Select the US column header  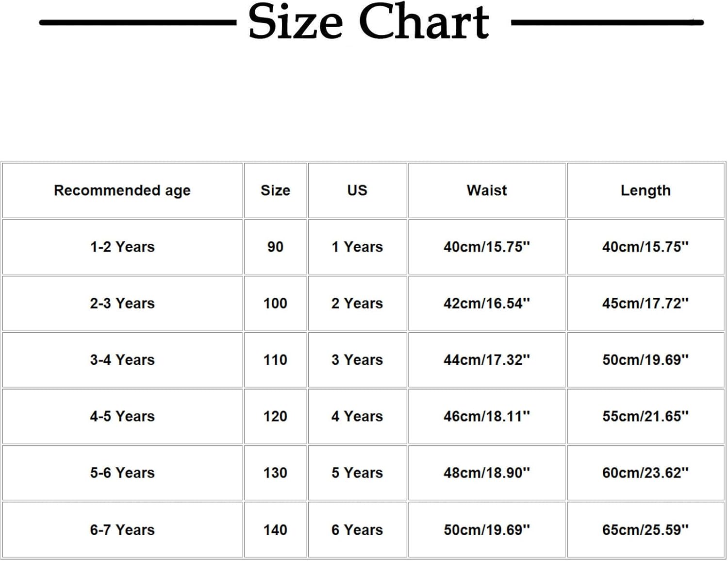pyautogui.click(x=357, y=190)
